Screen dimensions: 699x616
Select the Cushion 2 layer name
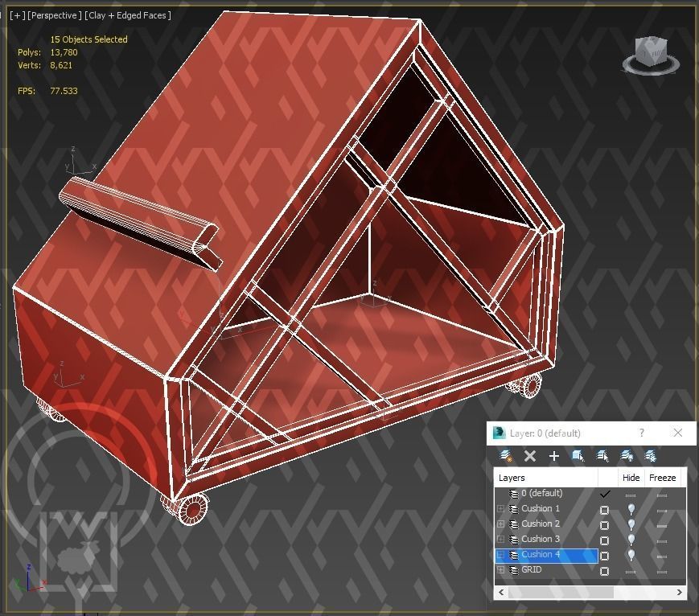541,524
